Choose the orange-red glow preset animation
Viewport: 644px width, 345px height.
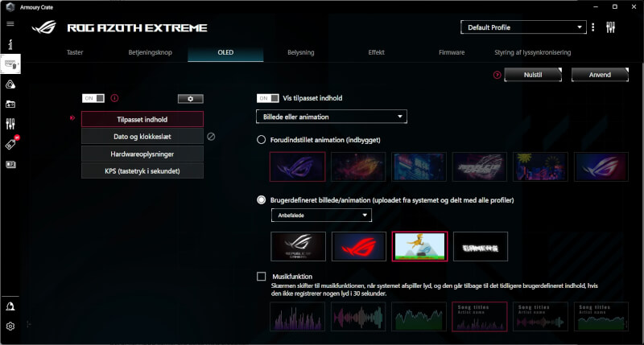click(x=358, y=166)
